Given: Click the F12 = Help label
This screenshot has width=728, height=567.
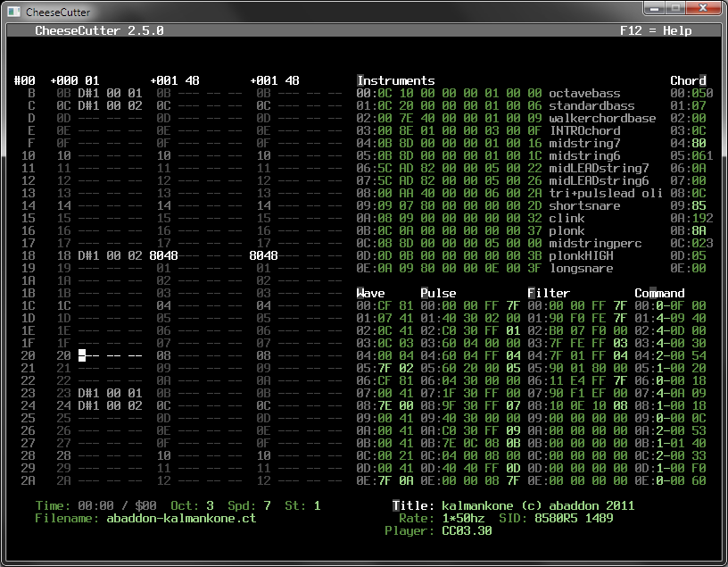Looking at the screenshot, I should pyautogui.click(x=656, y=30).
